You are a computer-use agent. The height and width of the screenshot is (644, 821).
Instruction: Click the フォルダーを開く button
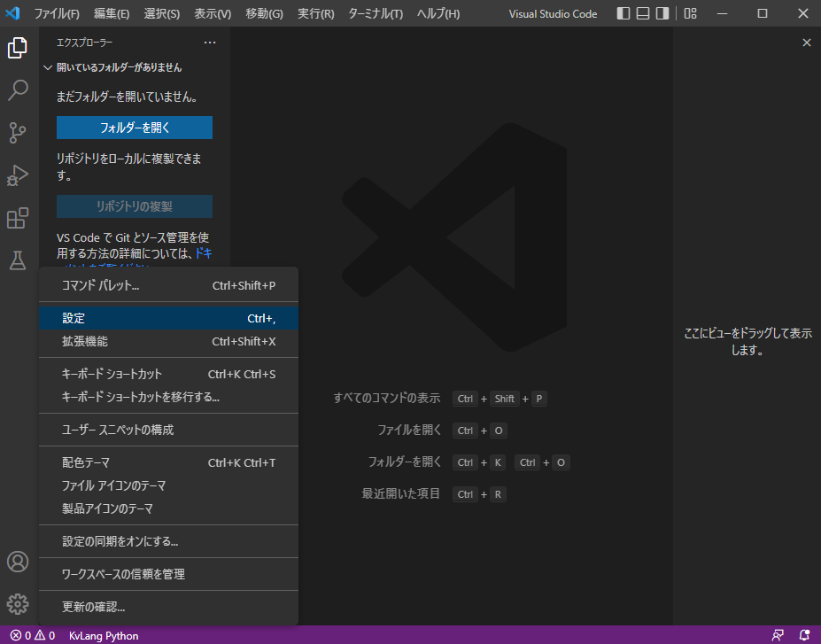[134, 128]
